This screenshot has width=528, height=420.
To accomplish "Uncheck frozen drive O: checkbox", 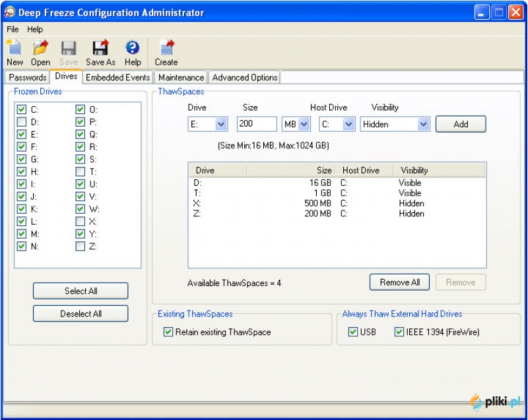I will (x=80, y=109).
